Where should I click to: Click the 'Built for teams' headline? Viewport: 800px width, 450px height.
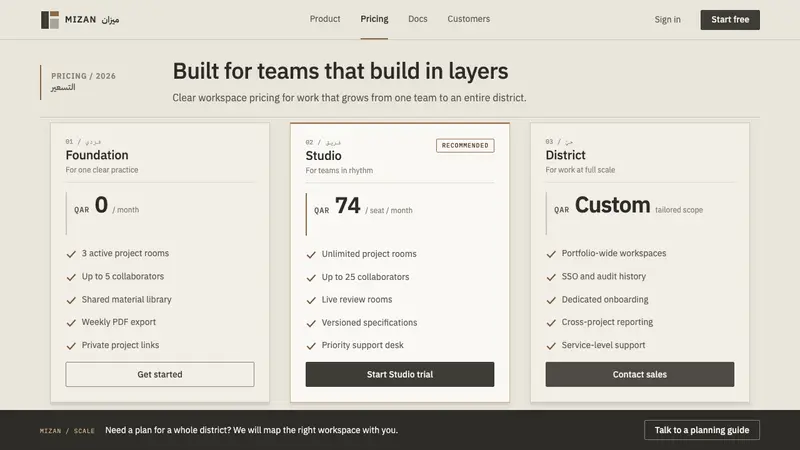[340, 71]
